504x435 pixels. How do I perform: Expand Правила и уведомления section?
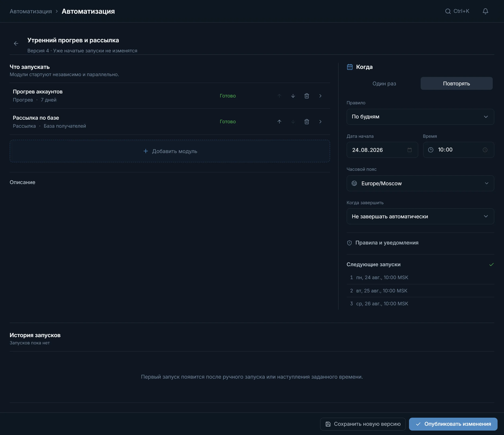click(420, 243)
